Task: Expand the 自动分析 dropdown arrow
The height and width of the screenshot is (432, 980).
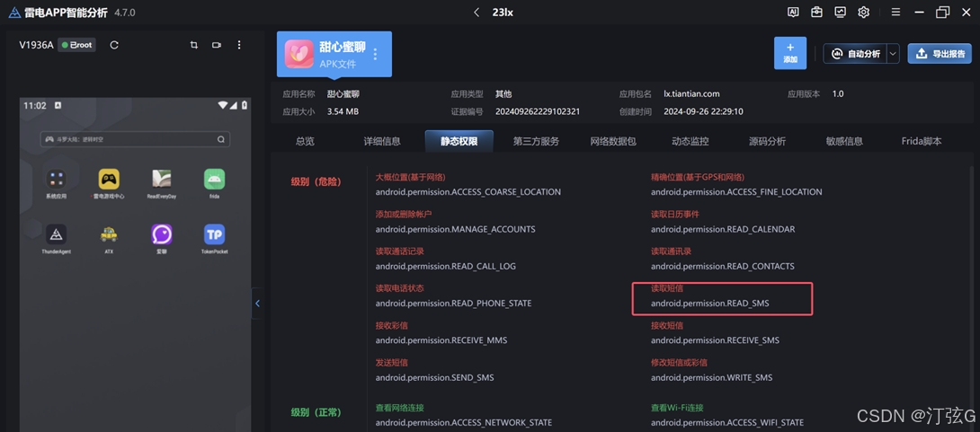Action: pos(893,54)
